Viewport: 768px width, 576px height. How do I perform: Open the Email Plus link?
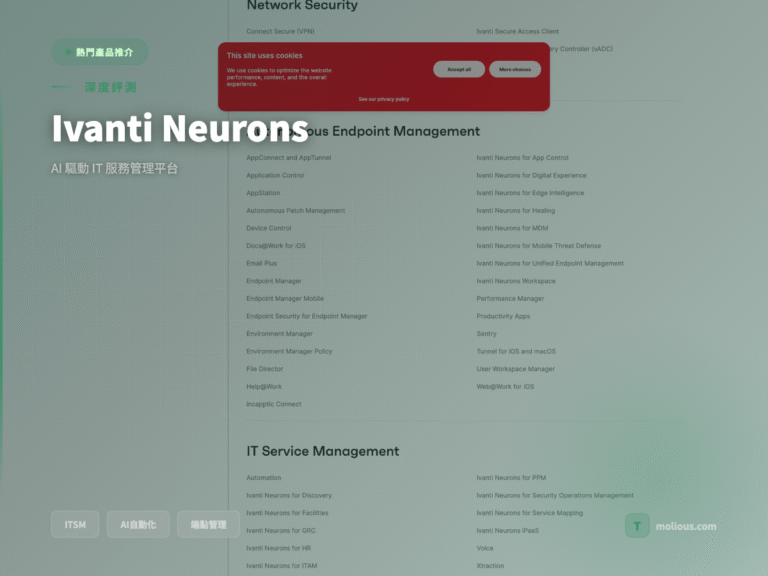click(x=262, y=264)
